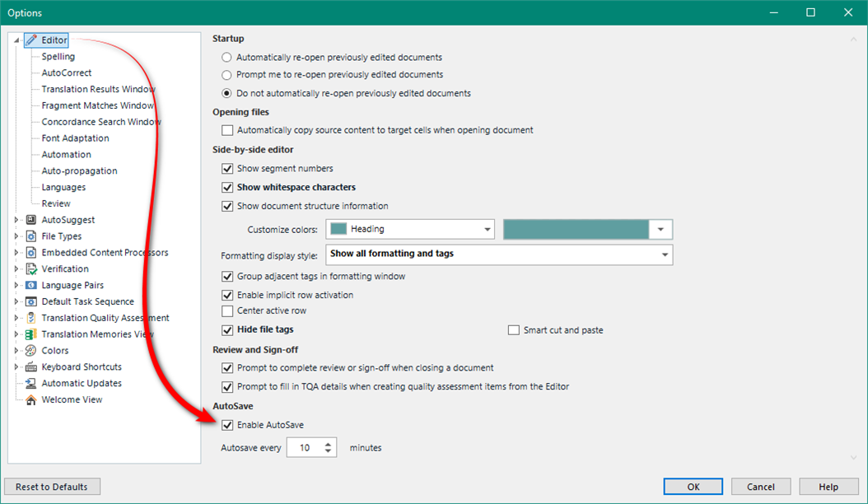Open the Heading customize colors dropdown
The height and width of the screenshot is (504, 868).
click(485, 228)
